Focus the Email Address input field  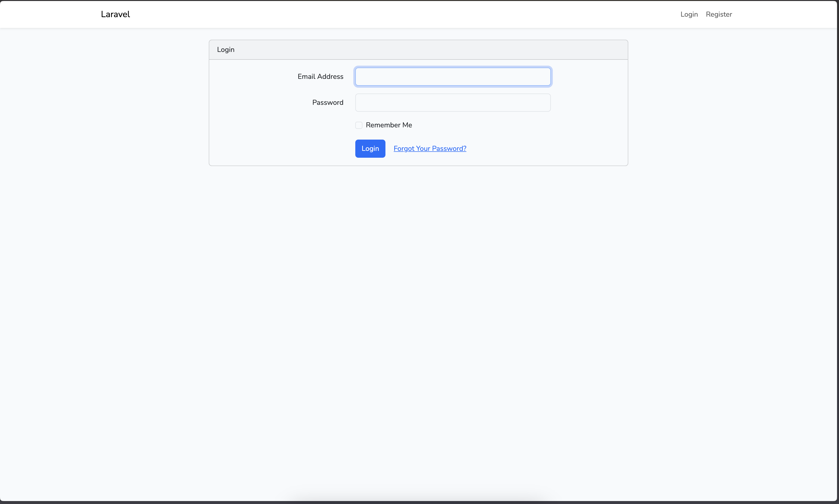pyautogui.click(x=453, y=77)
